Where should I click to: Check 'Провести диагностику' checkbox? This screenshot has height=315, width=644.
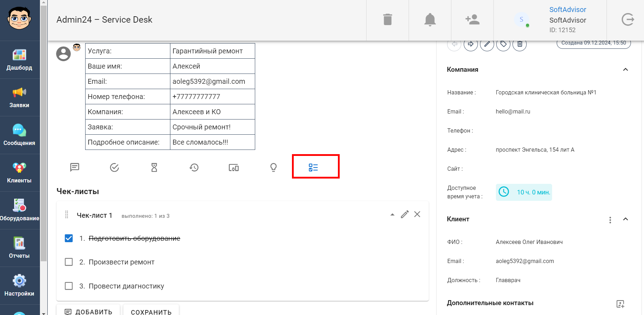pos(69,286)
